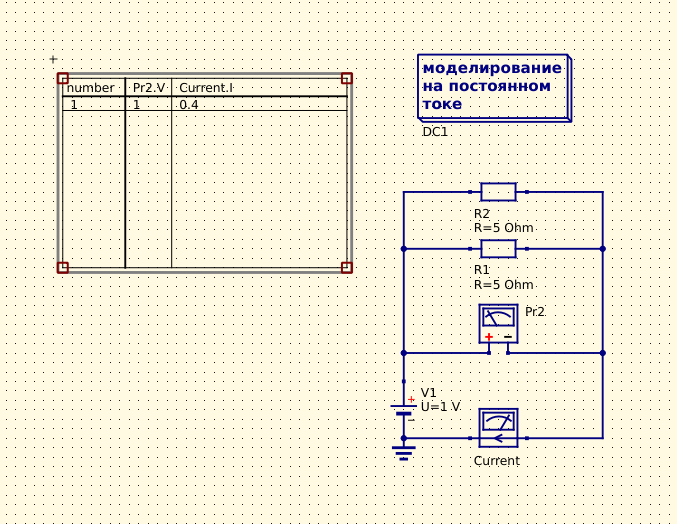Select the ground symbol
Viewport: 677px width, 524px height.
(404, 452)
